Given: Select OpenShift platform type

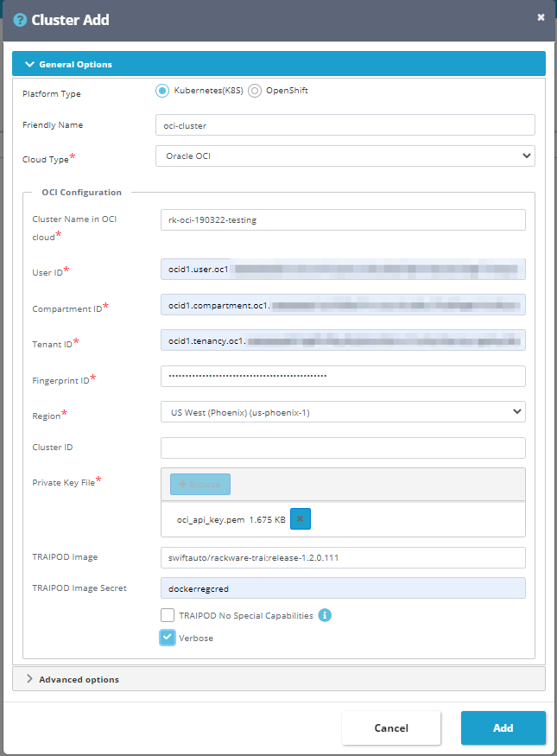Looking at the screenshot, I should (x=255, y=91).
